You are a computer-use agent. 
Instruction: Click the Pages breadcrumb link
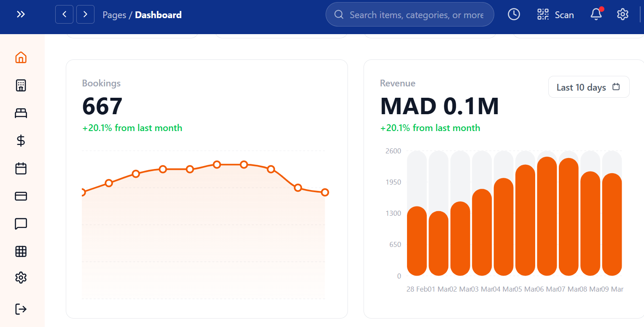pos(114,15)
